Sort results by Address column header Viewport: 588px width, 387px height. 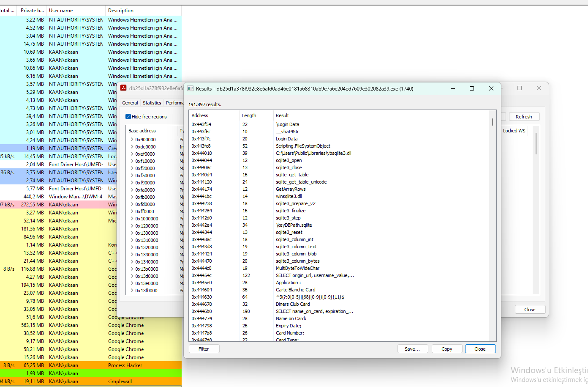(214, 115)
